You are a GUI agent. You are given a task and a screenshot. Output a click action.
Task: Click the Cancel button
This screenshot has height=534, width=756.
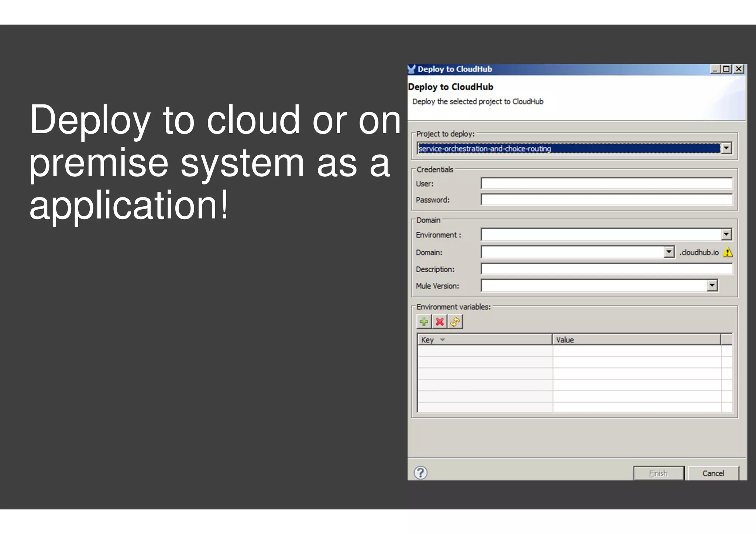click(713, 473)
